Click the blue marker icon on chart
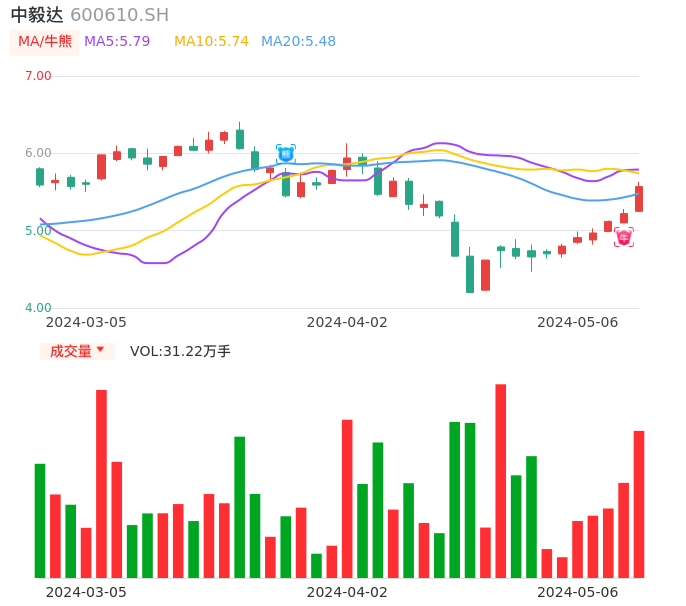 click(x=286, y=154)
